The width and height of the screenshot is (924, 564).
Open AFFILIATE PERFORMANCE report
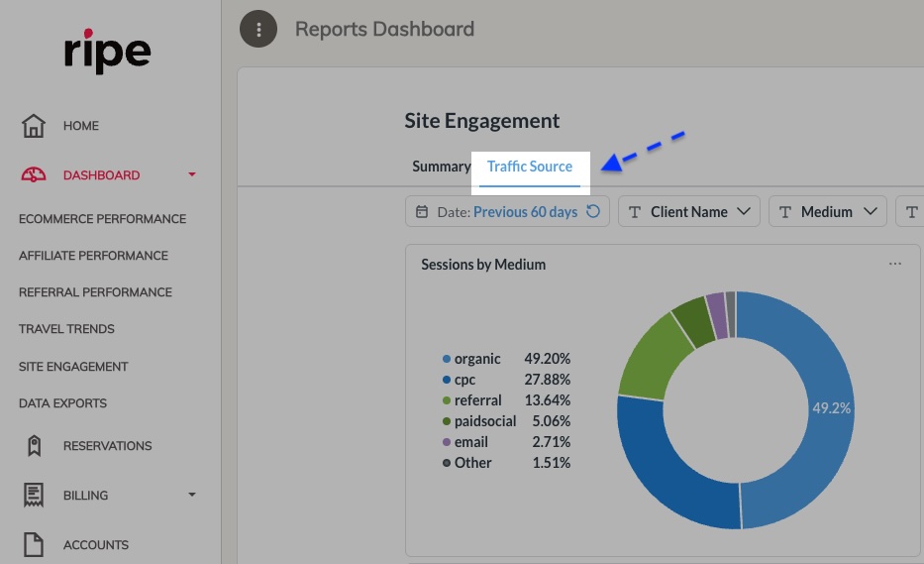(x=93, y=256)
